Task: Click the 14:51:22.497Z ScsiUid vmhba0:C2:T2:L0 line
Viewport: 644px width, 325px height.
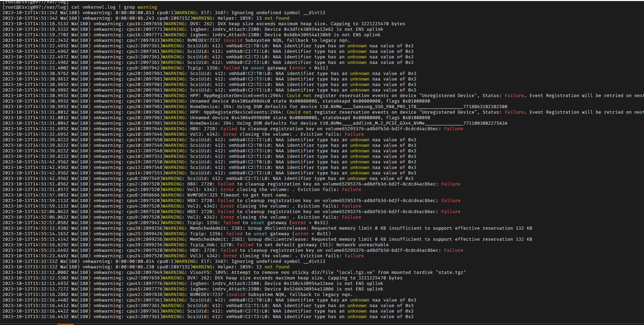Action: coord(208,57)
